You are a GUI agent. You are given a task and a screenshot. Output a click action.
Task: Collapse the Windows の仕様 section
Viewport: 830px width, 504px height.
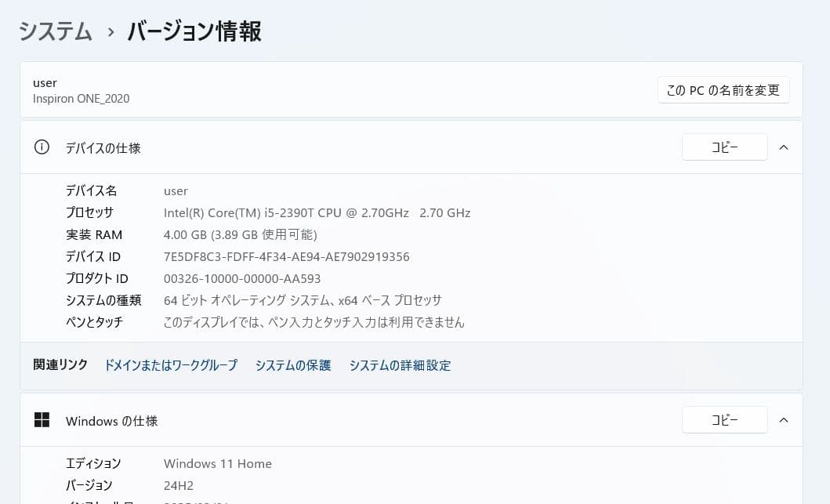[x=784, y=419]
